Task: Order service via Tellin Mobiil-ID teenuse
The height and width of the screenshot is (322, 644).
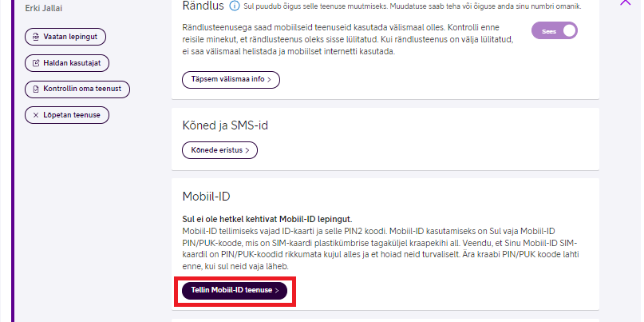Action: pyautogui.click(x=235, y=291)
